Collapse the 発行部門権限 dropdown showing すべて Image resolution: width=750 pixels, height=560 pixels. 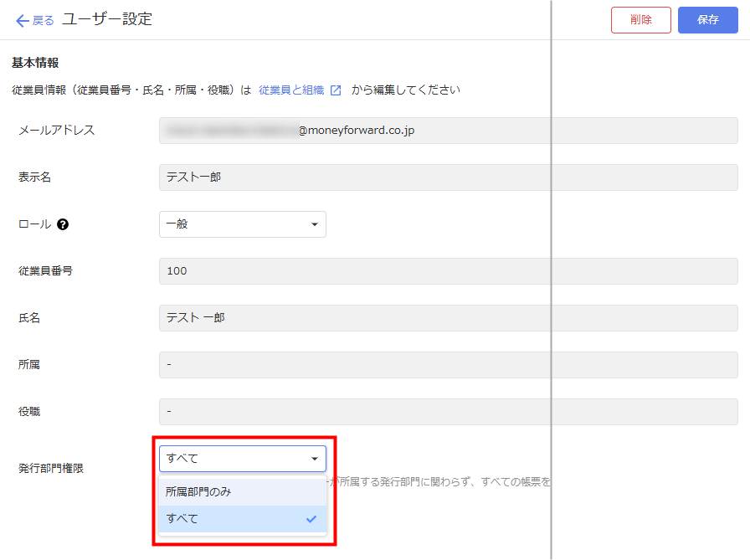click(x=242, y=458)
